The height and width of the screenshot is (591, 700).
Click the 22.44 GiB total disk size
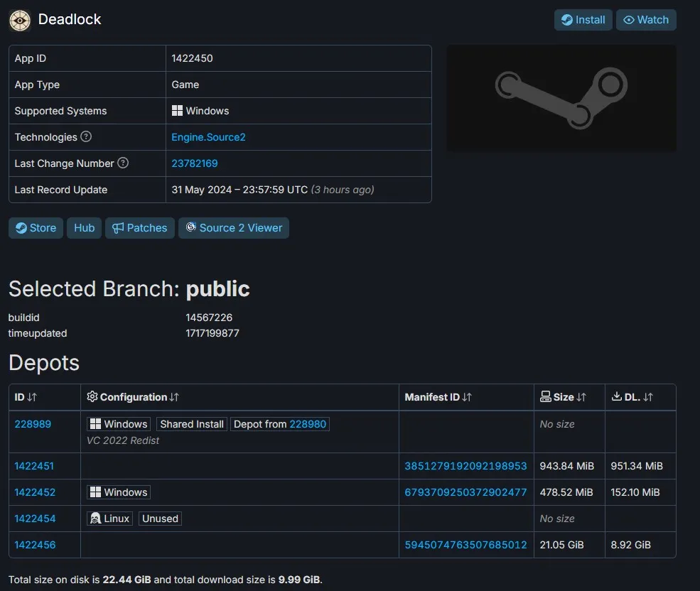click(x=126, y=580)
